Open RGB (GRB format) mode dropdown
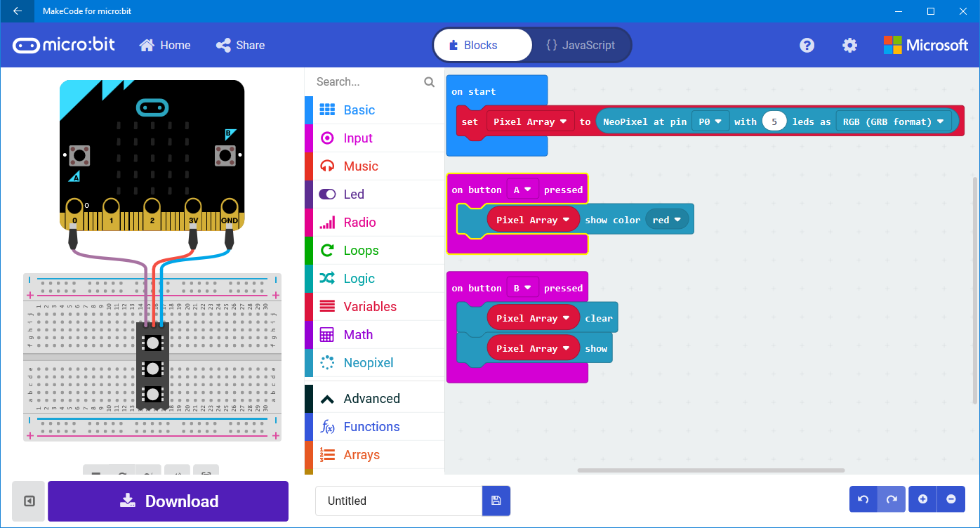The height and width of the screenshot is (528, 980). coord(894,121)
